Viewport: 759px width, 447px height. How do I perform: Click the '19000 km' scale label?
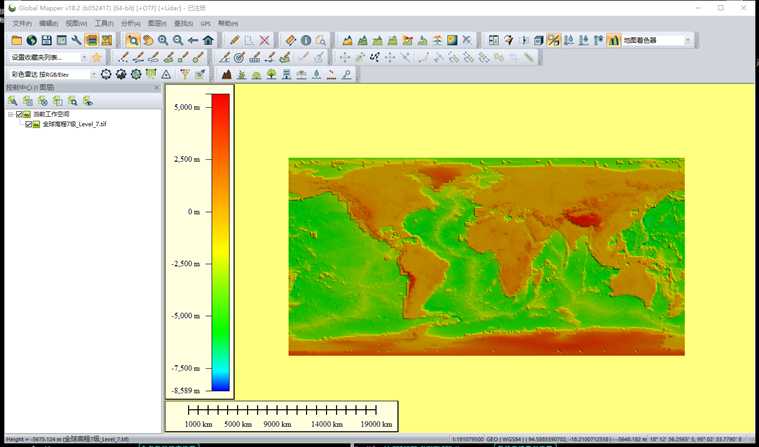[377, 424]
